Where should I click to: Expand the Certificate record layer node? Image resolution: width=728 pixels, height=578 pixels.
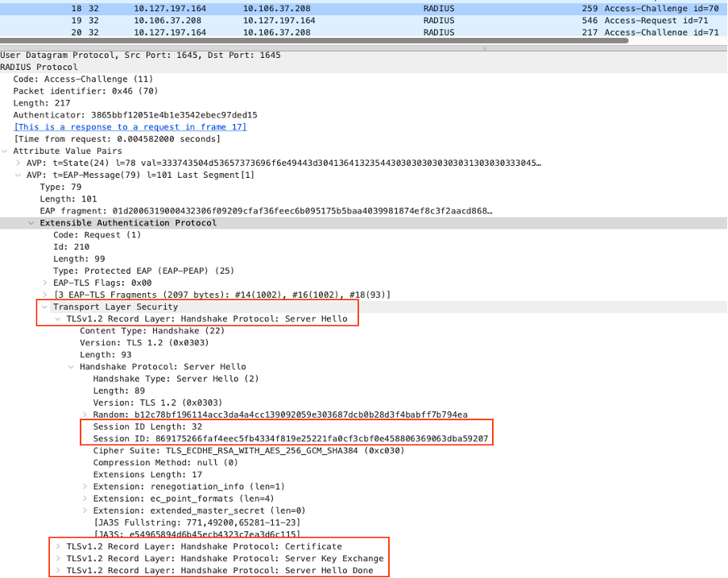[x=58, y=547]
